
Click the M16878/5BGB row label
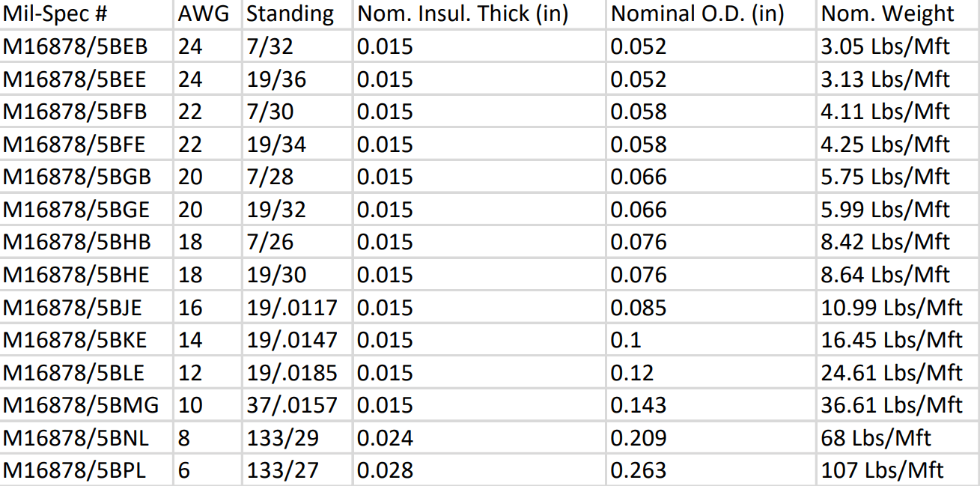[x=87, y=177]
